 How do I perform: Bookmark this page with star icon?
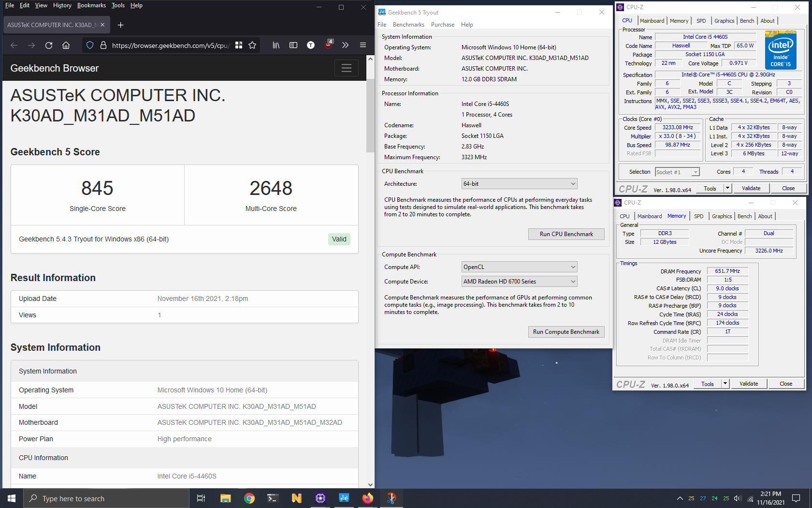252,45
